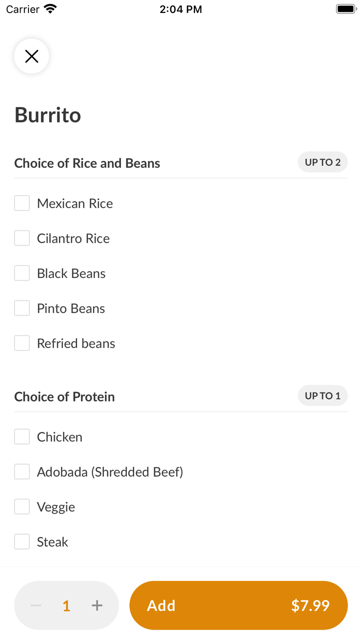Viewport: 362px width, 644px height.
Task: Tap the Choice of Protein header
Action: [x=65, y=397]
